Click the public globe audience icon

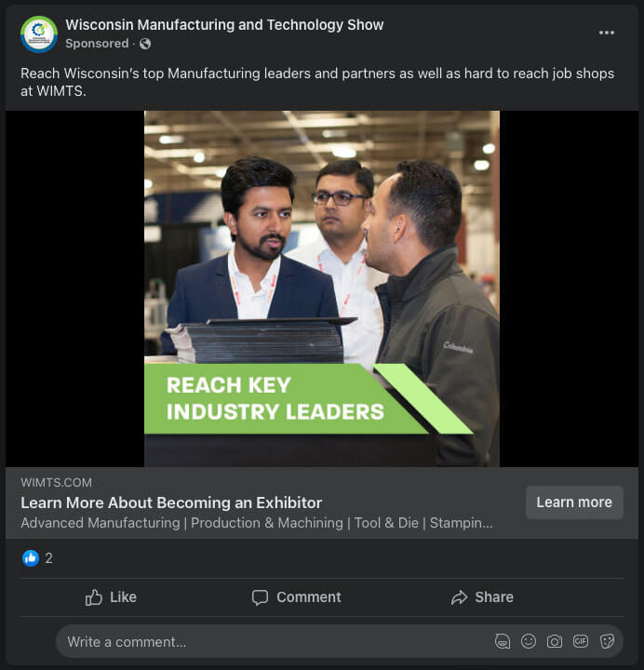point(145,44)
